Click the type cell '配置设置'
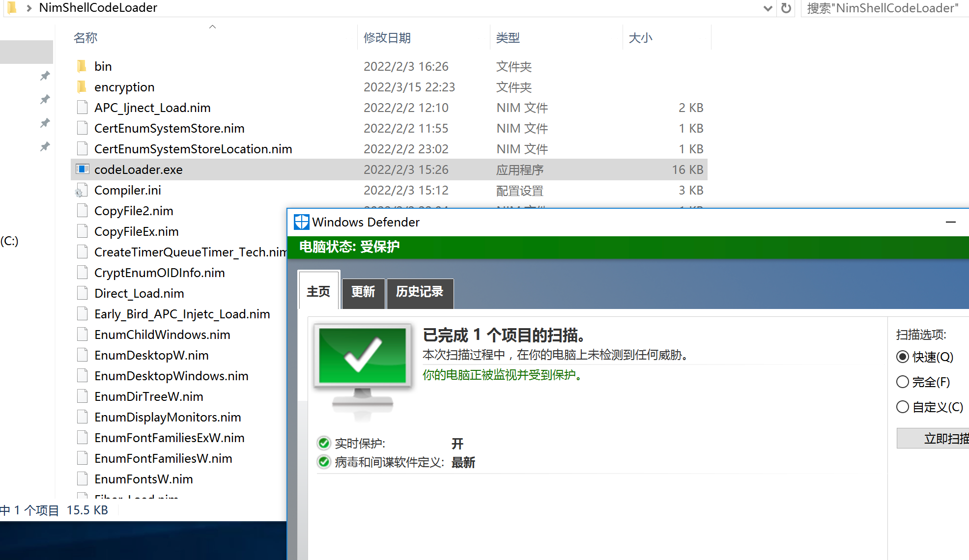 (520, 191)
